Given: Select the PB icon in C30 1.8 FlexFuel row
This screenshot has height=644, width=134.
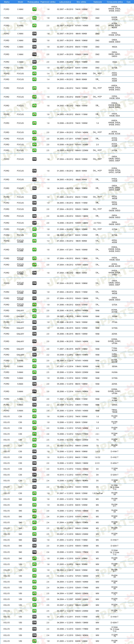Looking at the screenshot, I should coord(34,493).
